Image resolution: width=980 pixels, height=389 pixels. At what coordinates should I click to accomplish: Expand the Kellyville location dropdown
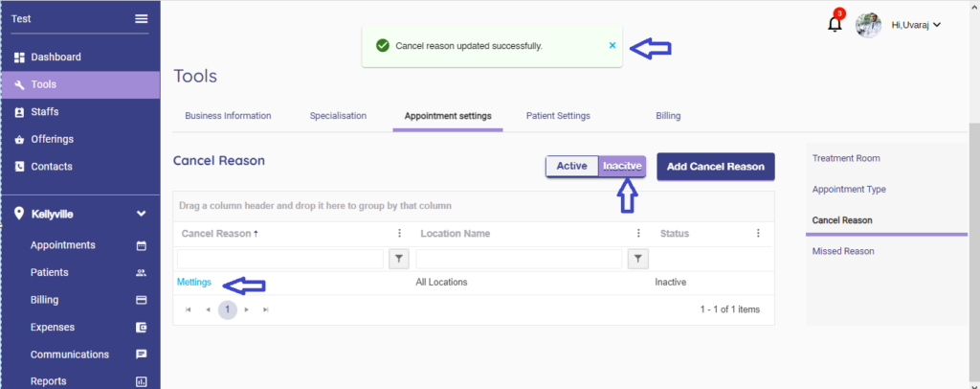(x=141, y=213)
